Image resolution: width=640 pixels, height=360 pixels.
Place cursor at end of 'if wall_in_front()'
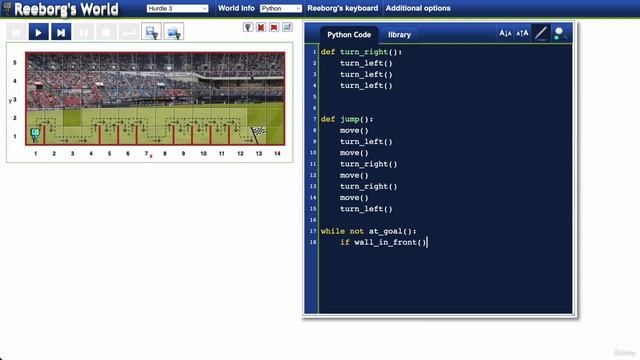tap(427, 242)
